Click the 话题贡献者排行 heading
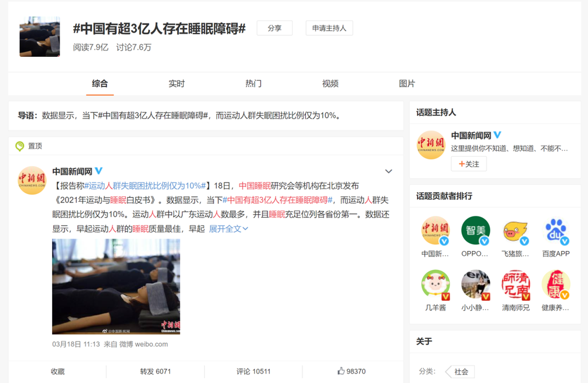Viewport: 588px width, 383px height. coord(444,196)
